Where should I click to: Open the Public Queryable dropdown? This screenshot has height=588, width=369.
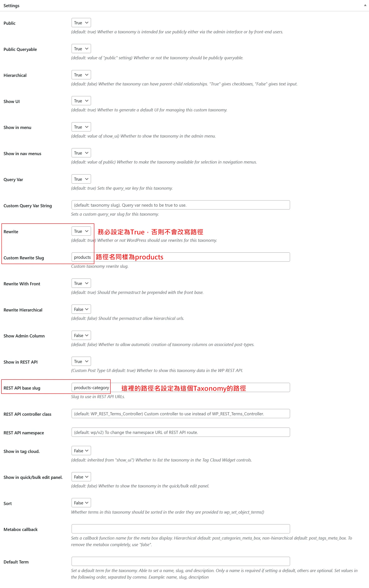pos(81,49)
